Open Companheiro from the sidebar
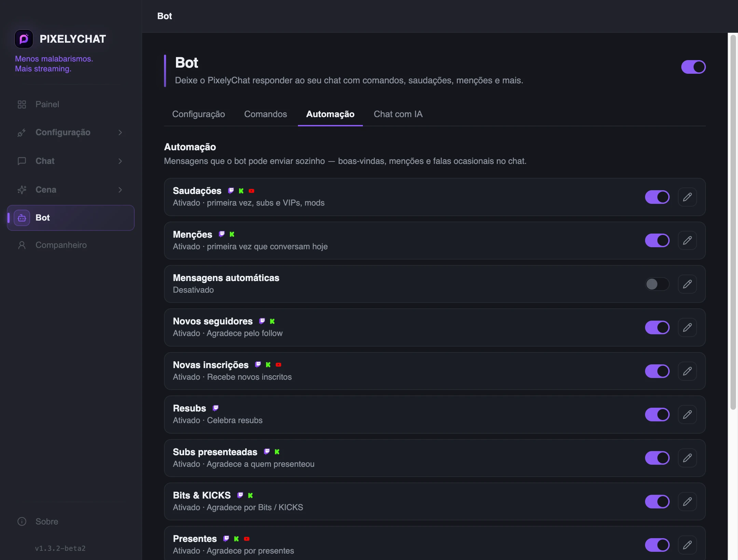Image resolution: width=738 pixels, height=560 pixels. tap(70, 245)
